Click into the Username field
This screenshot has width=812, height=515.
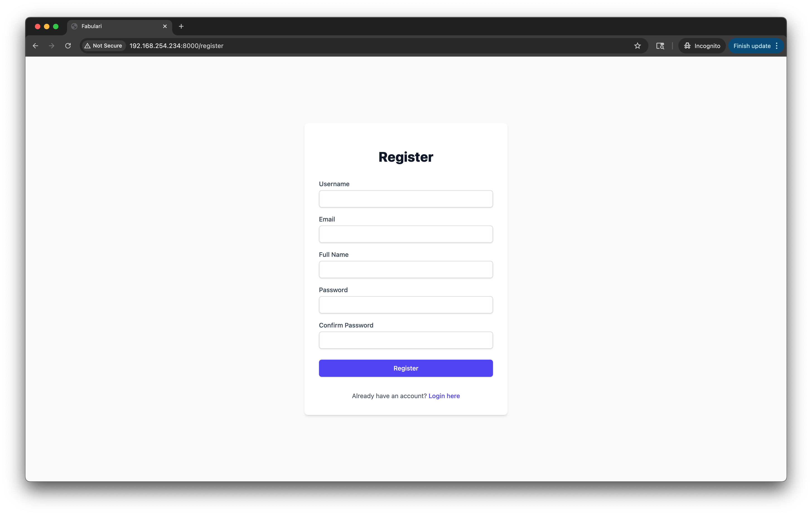[x=406, y=199]
